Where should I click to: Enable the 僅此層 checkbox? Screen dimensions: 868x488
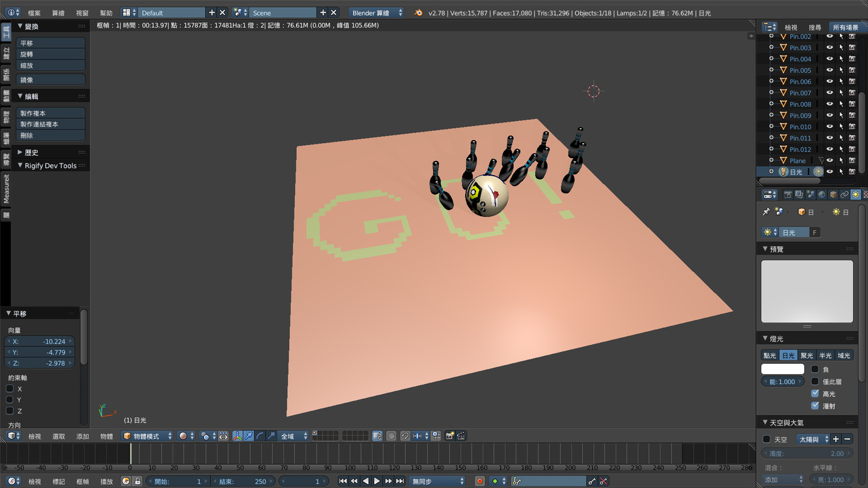(815, 381)
